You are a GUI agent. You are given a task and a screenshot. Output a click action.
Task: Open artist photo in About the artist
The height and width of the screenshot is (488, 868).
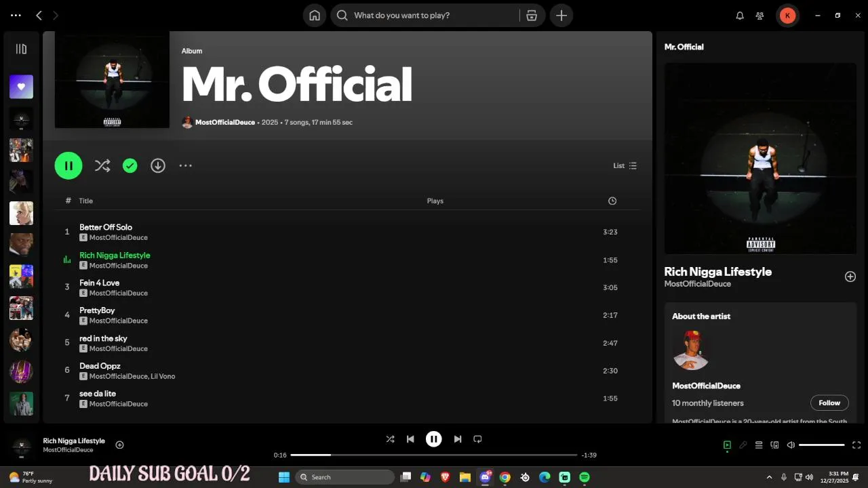click(691, 350)
